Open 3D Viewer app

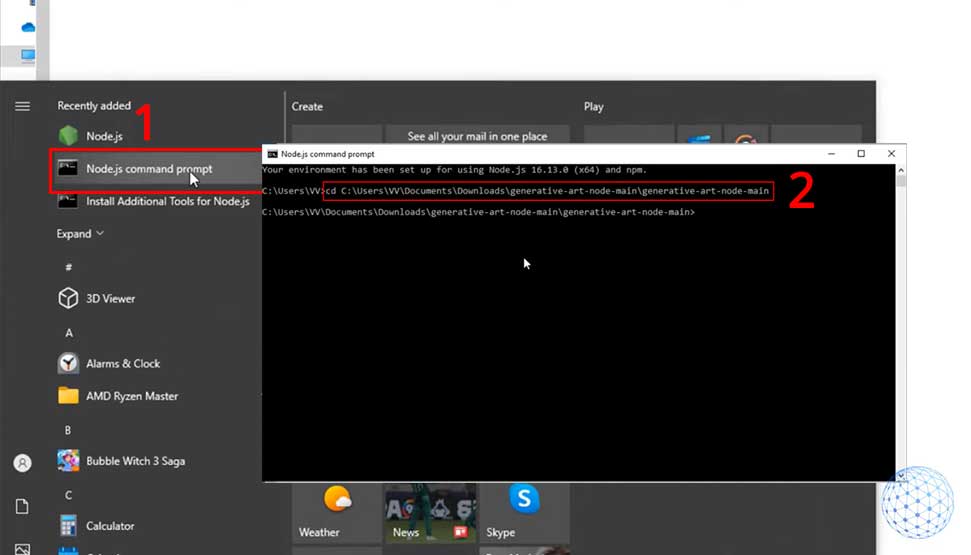(x=97, y=299)
